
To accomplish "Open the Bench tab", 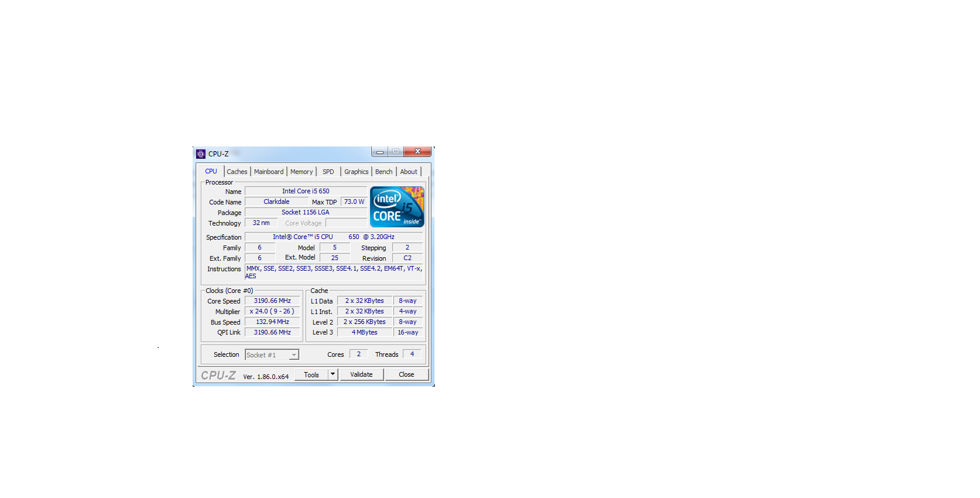I will (x=384, y=172).
